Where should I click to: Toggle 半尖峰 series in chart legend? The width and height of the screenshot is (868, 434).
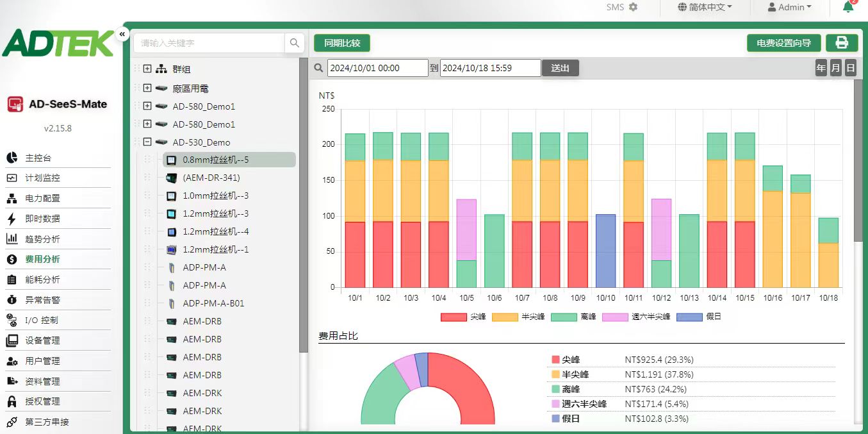(x=518, y=317)
